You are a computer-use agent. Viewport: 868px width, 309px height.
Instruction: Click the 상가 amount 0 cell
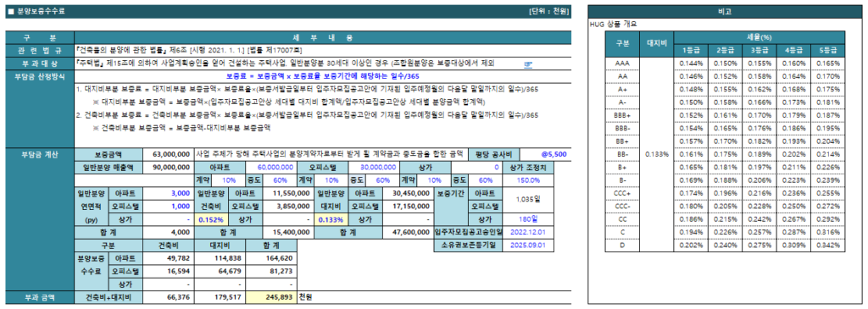tap(476, 167)
